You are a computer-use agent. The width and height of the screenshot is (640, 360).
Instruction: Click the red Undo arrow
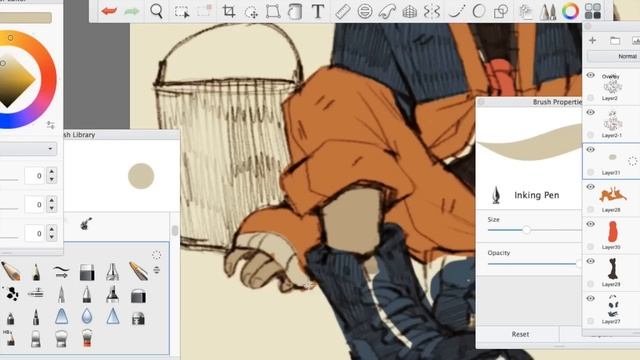click(x=109, y=11)
